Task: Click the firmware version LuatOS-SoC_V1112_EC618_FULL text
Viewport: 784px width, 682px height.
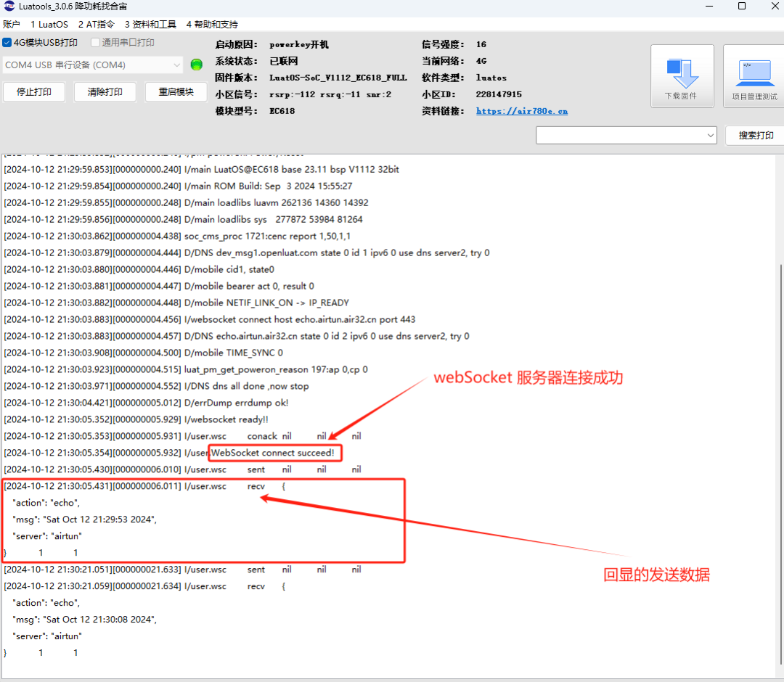Action: pyautogui.click(x=338, y=78)
